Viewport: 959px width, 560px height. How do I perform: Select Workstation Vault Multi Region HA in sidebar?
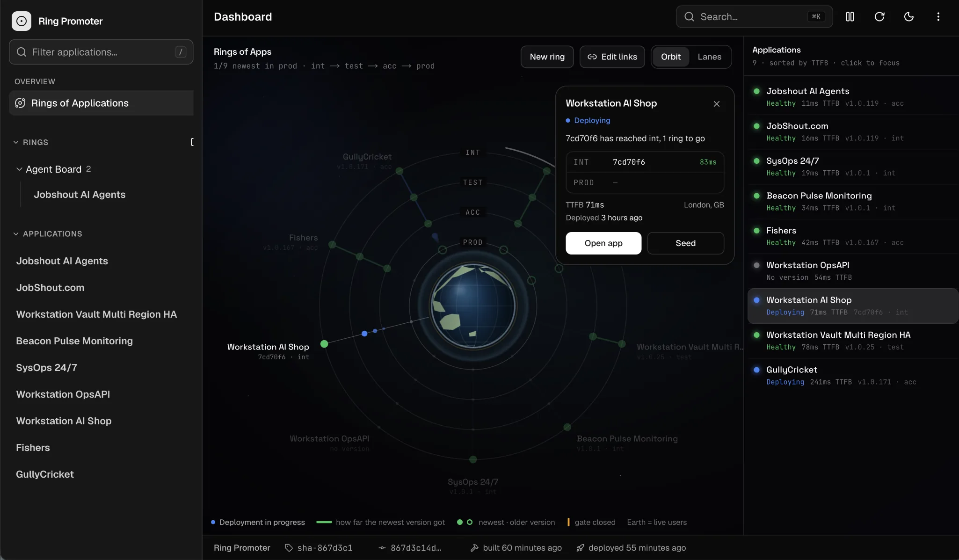pyautogui.click(x=96, y=314)
